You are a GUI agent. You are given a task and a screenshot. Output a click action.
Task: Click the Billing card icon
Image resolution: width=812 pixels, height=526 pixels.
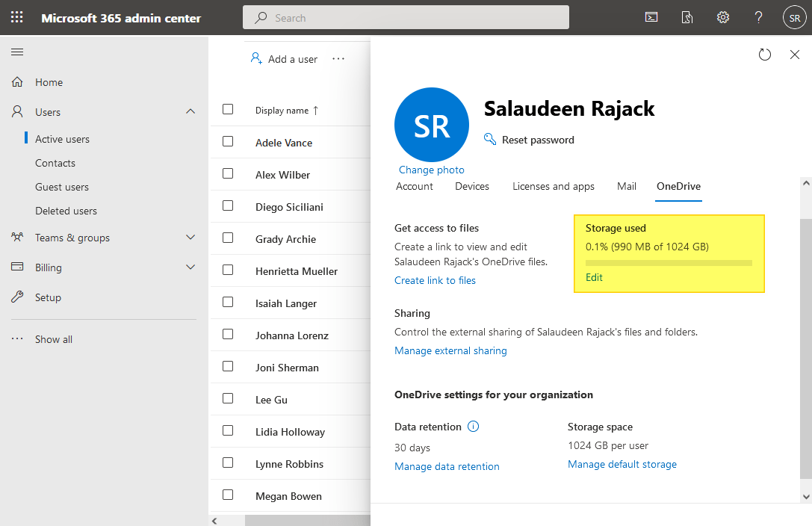[17, 267]
